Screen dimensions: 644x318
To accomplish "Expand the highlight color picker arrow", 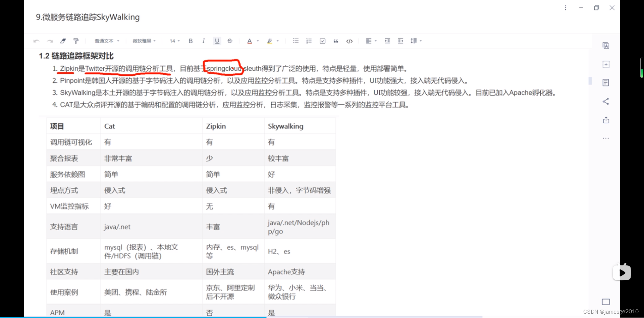I will pyautogui.click(x=278, y=41).
